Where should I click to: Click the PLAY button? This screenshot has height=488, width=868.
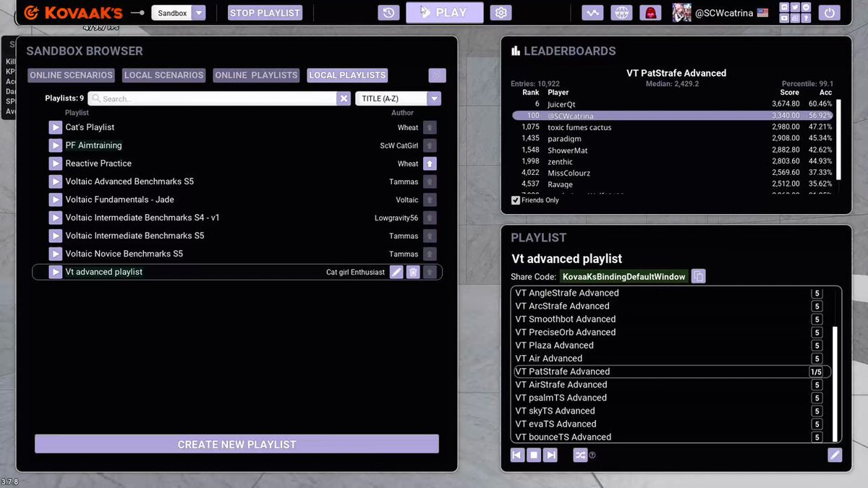[x=445, y=12]
